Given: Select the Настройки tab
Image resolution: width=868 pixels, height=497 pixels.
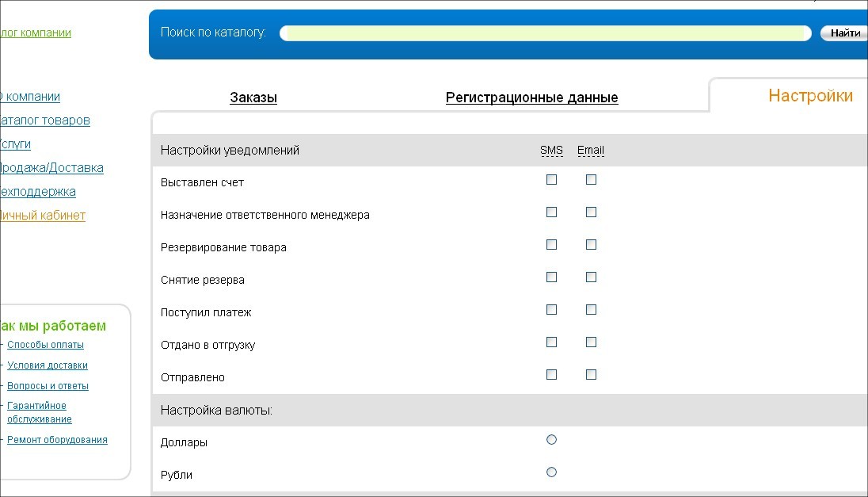Looking at the screenshot, I should [x=810, y=96].
